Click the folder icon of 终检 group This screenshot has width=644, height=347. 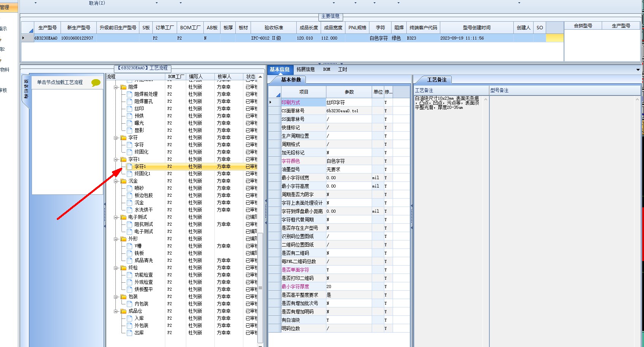pyautogui.click(x=123, y=268)
